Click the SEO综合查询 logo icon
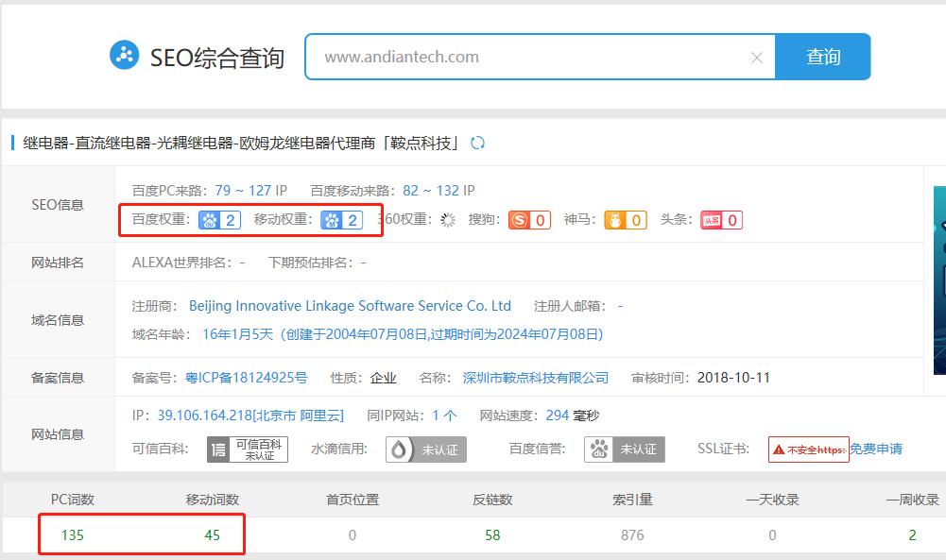The height and width of the screenshot is (560, 946). tap(125, 56)
